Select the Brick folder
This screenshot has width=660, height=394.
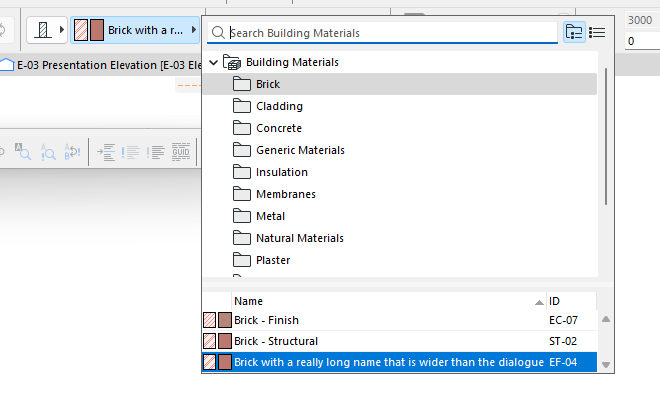coord(399,84)
